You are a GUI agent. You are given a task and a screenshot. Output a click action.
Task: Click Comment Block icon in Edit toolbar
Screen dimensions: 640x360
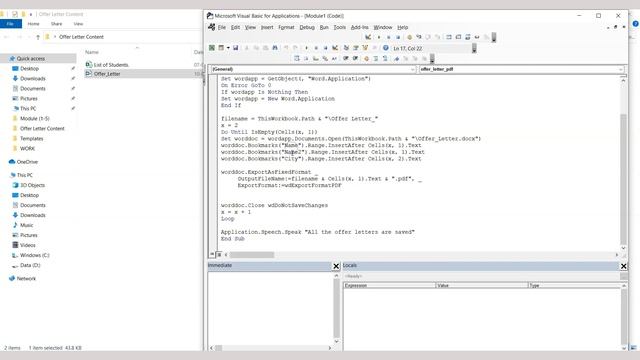[376, 58]
